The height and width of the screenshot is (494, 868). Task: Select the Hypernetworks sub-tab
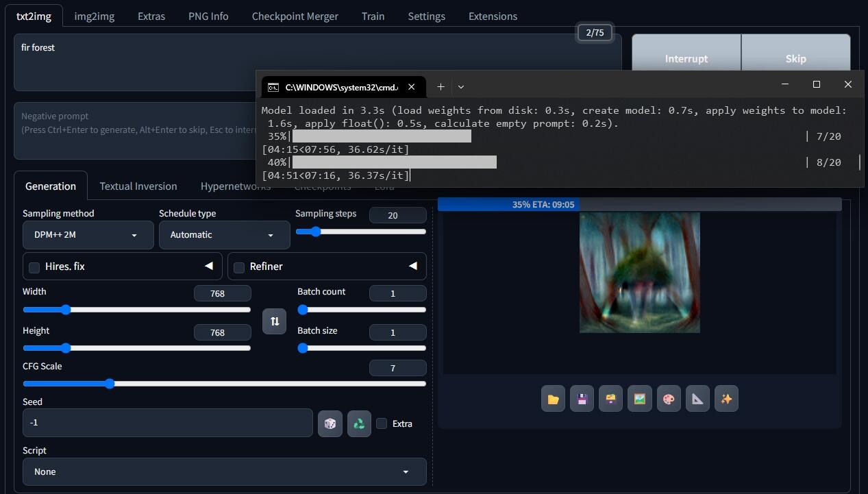[236, 186]
